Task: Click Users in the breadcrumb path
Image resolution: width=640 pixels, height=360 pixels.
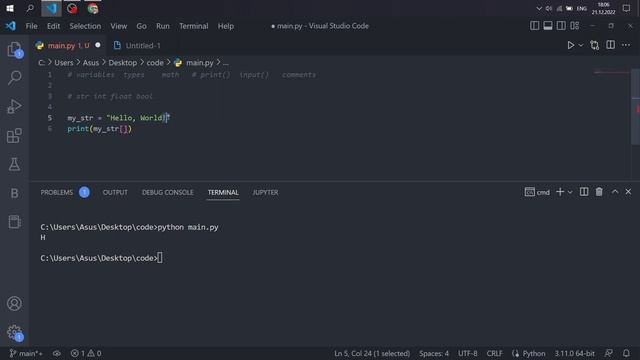Action: tap(64, 63)
